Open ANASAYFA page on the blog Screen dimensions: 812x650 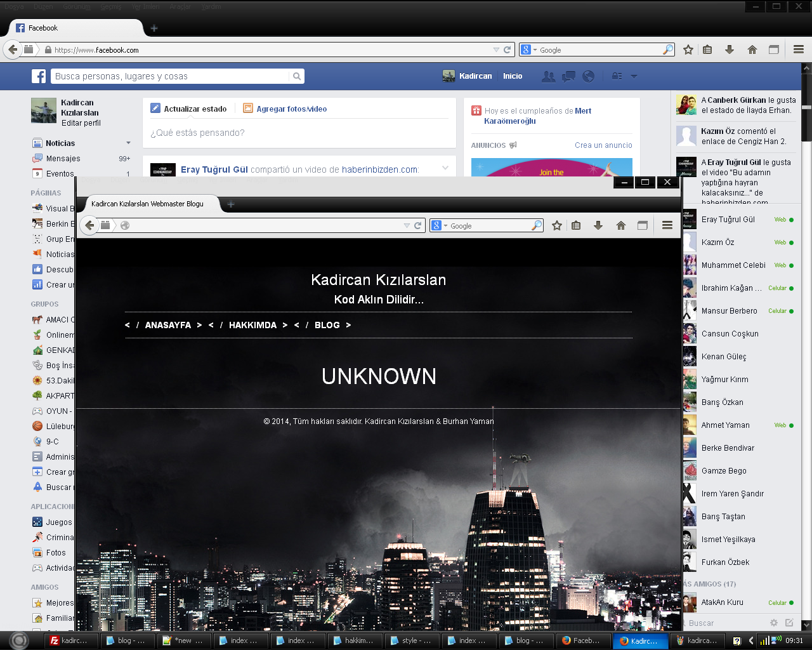[x=168, y=325]
